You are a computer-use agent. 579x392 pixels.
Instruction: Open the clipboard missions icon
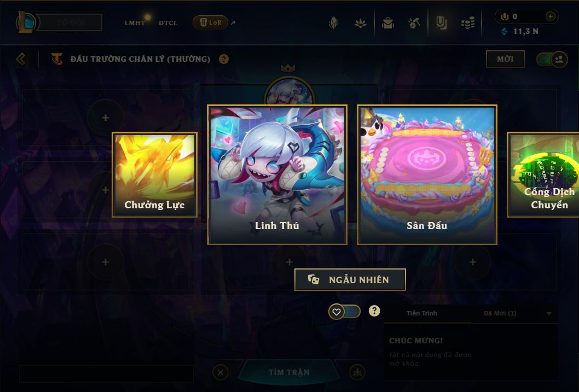(x=441, y=23)
